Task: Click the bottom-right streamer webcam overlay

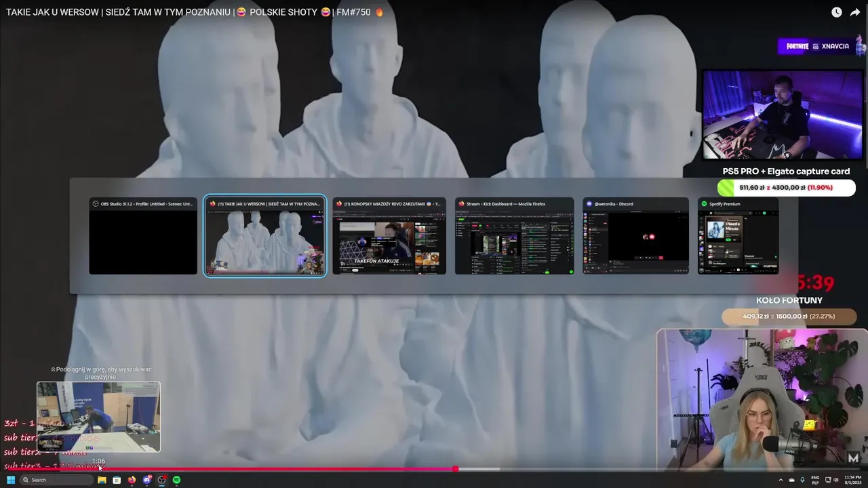Action: 762,400
